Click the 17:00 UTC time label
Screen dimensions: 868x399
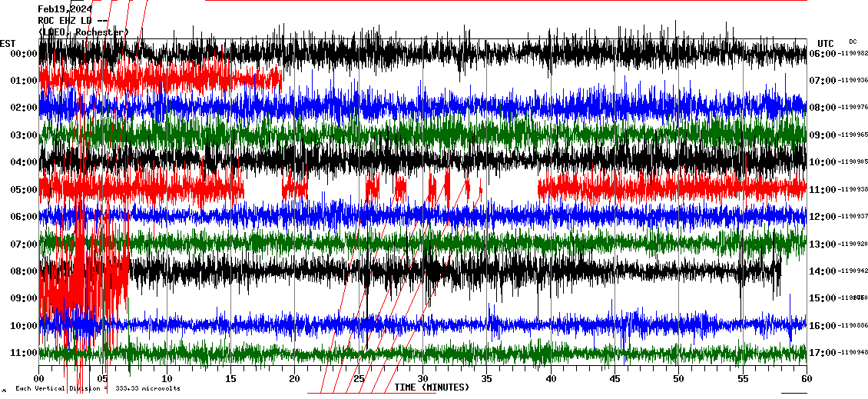click(x=822, y=352)
